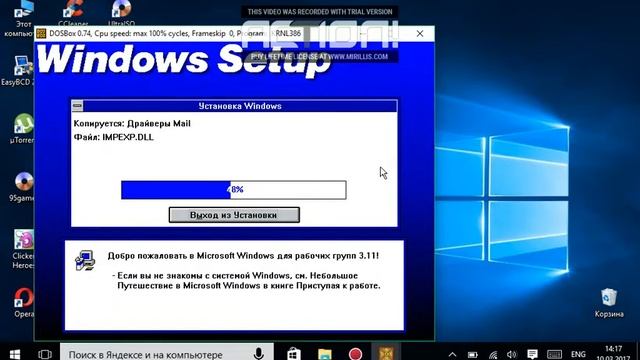Open the Корзина recycle bin icon
This screenshot has width=640, height=360.
point(609,302)
